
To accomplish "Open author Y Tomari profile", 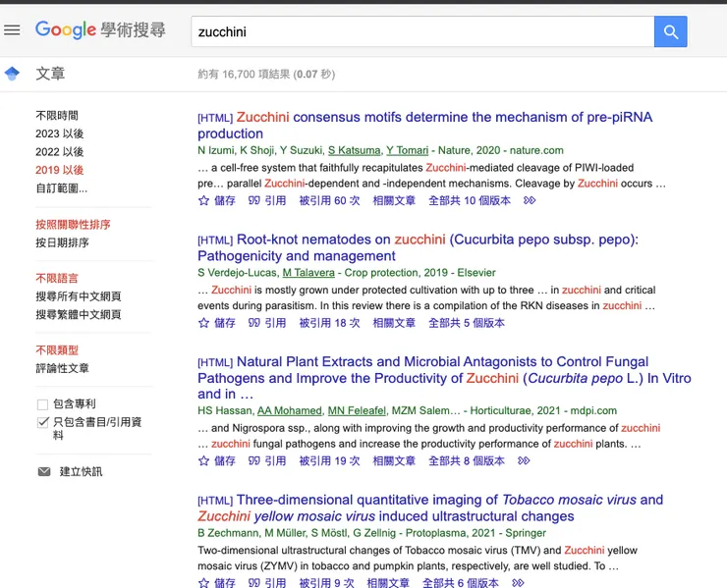I will tap(408, 150).
